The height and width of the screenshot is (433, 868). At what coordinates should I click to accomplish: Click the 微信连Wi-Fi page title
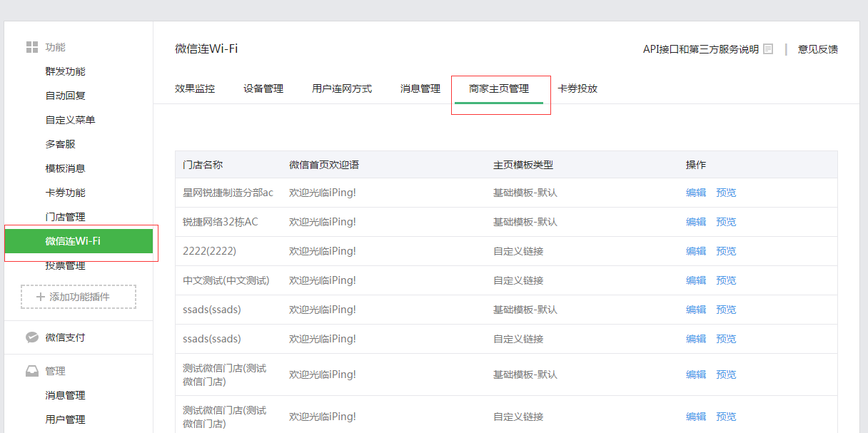[206, 49]
